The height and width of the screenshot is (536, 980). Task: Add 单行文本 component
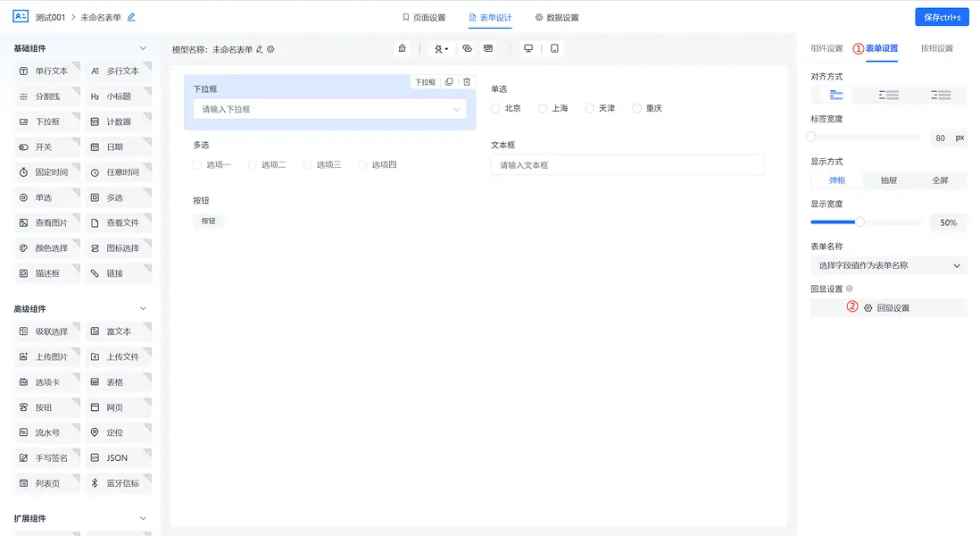(x=47, y=71)
